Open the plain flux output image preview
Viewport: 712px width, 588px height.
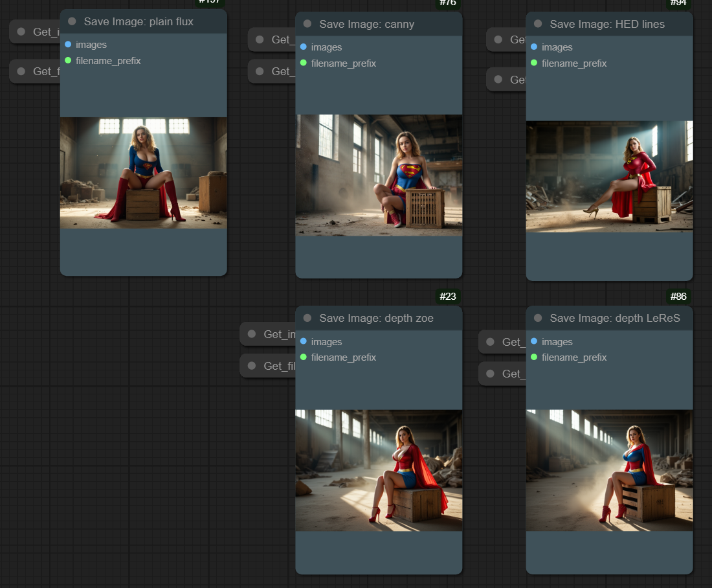[143, 173]
